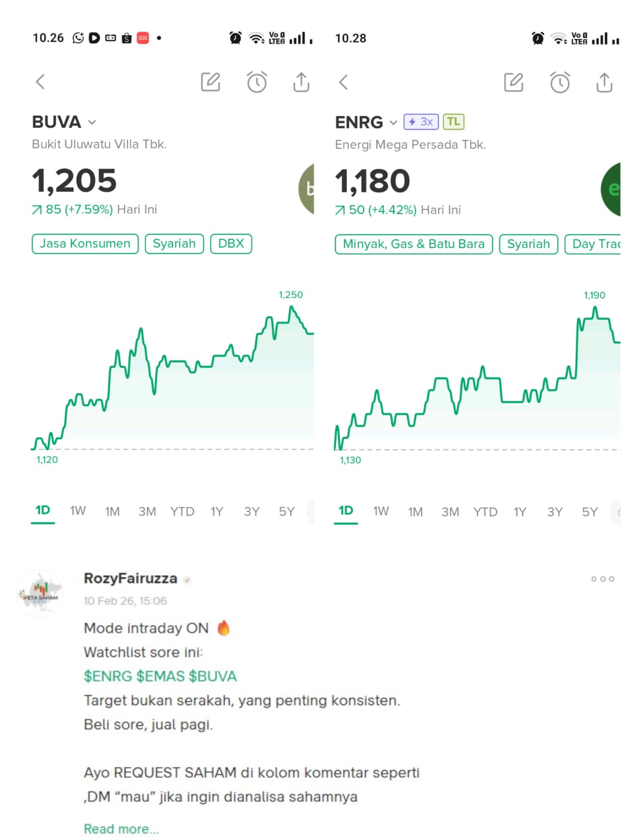Switch the BUVA chart to 1W
The height and width of the screenshot is (840, 637).
(78, 511)
